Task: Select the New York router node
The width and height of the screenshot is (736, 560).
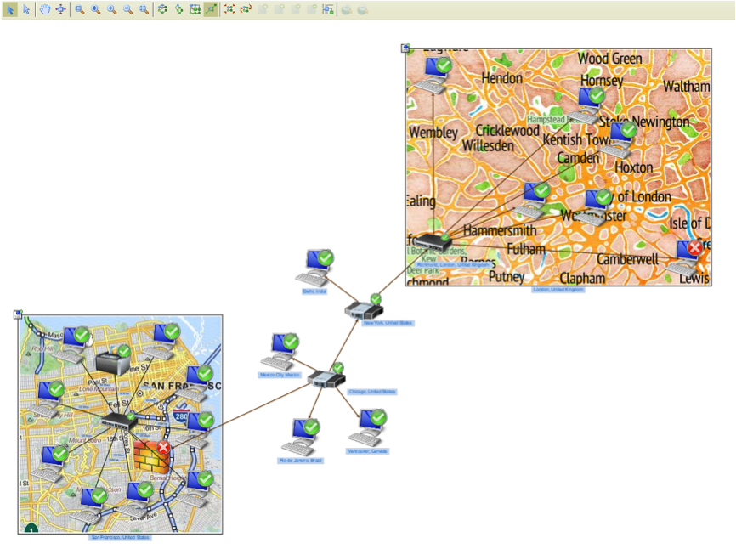Action: tap(364, 308)
